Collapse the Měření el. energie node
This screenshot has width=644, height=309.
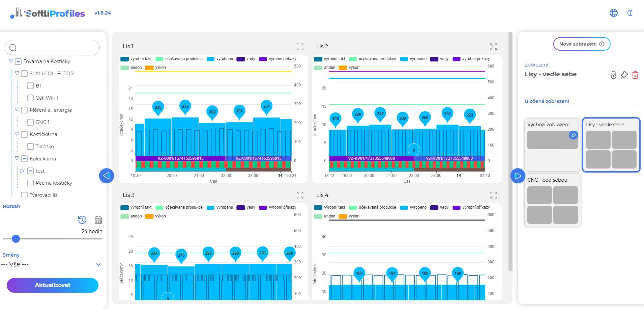[17, 109]
